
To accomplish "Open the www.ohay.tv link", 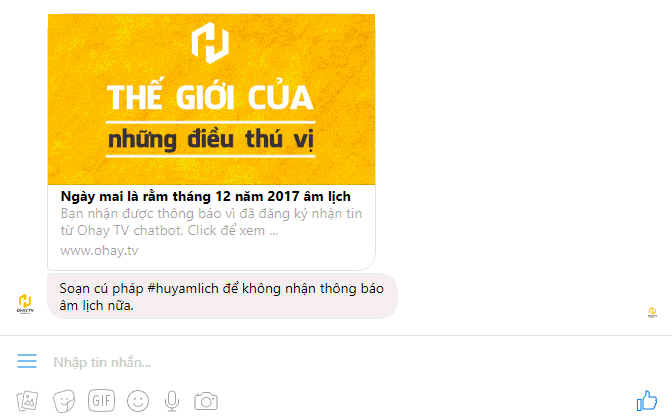I will [x=99, y=251].
